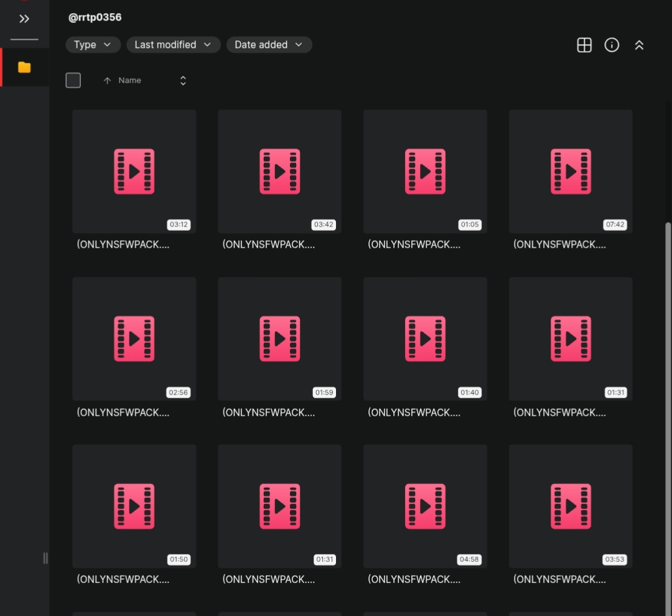
Task: Open the video with duration 01:59
Action: (x=280, y=339)
